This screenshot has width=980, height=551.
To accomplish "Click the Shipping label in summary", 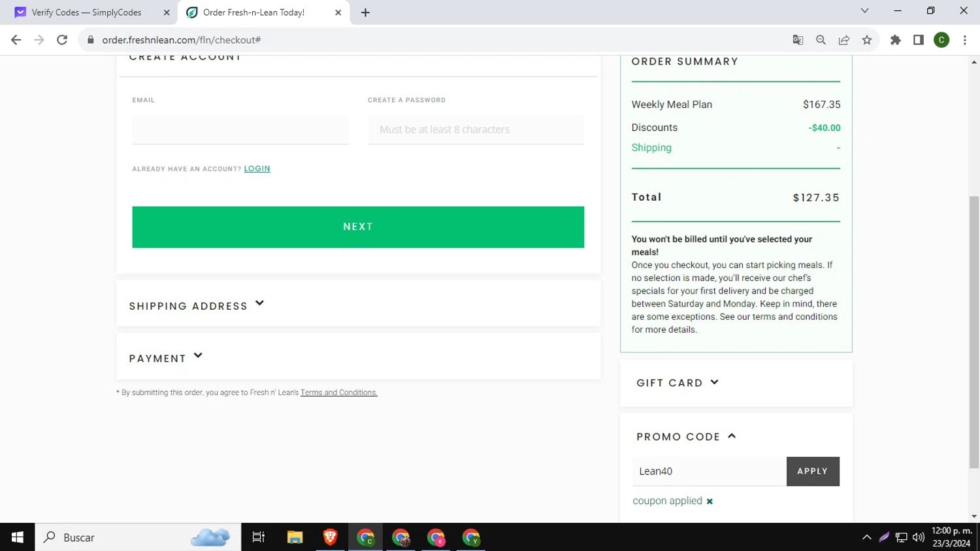I will coord(651,148).
